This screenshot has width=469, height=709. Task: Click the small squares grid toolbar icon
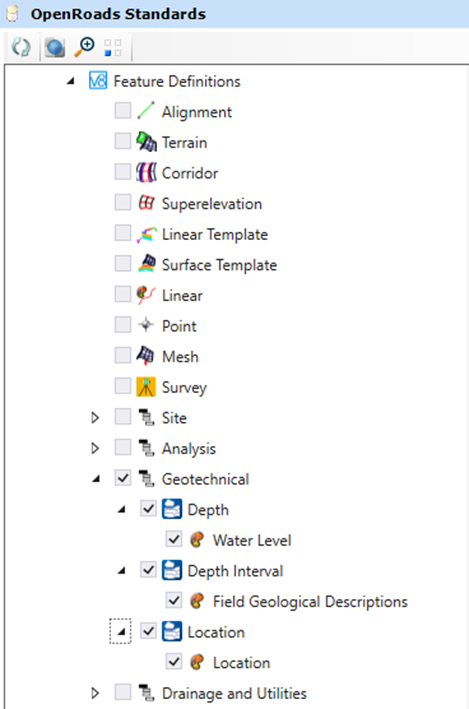coord(113,47)
